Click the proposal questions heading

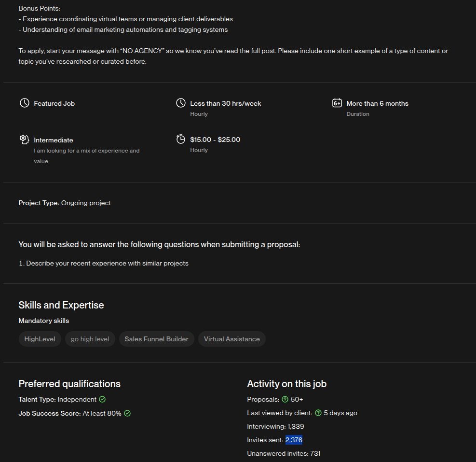pos(159,244)
